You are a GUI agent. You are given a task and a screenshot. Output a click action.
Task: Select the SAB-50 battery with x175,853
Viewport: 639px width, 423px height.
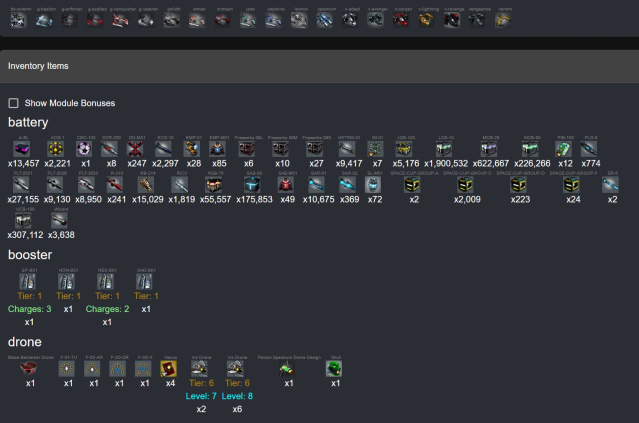click(253, 185)
